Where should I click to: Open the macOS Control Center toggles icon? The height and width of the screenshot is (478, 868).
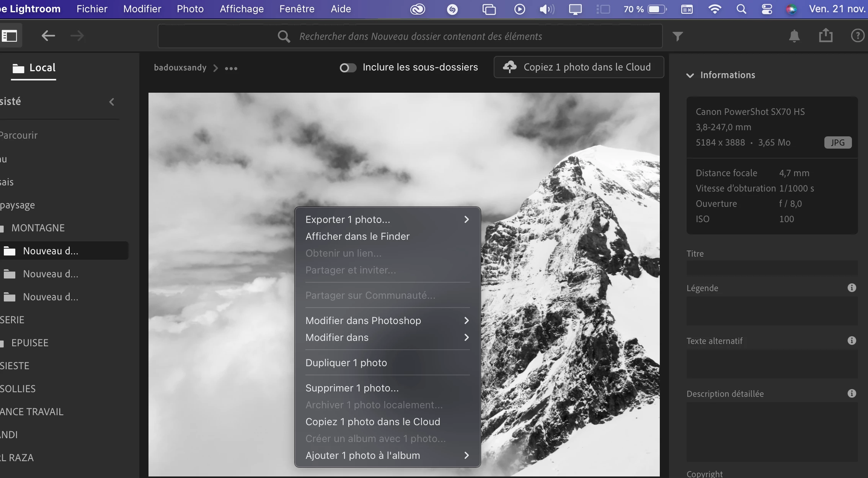pos(767,9)
